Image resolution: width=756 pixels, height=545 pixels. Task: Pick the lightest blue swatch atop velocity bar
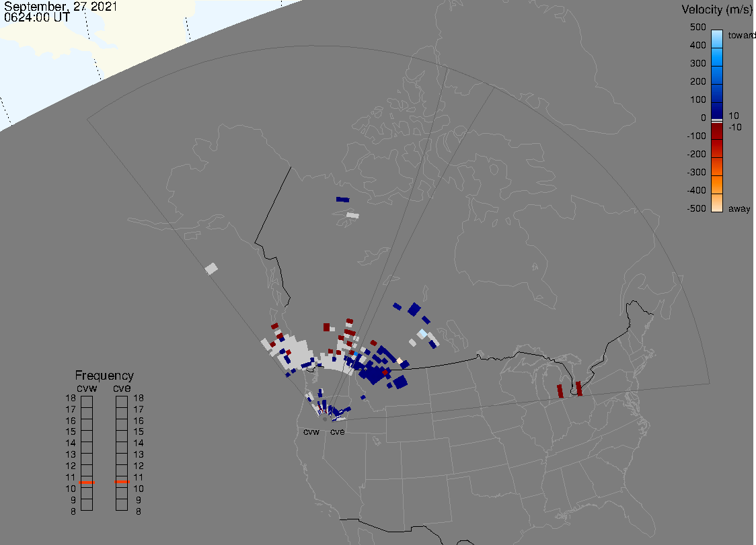click(x=717, y=38)
